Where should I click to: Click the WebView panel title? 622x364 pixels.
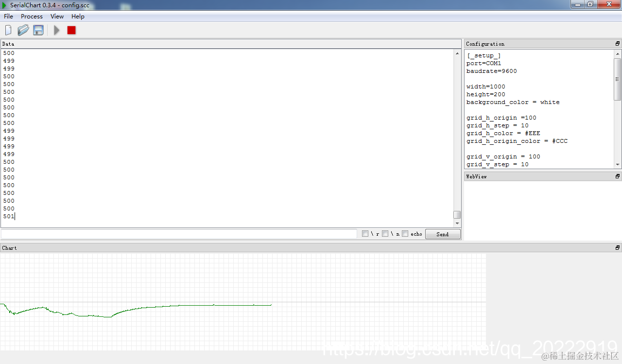pyautogui.click(x=476, y=176)
